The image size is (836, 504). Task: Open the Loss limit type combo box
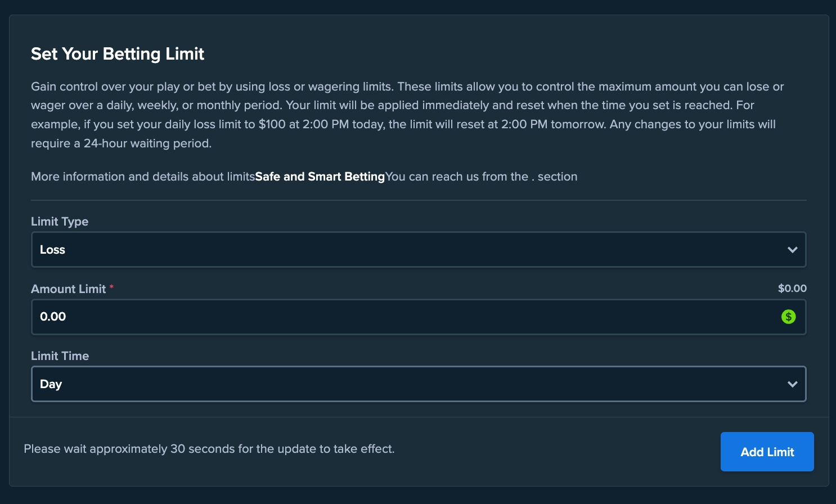(x=394, y=250)
